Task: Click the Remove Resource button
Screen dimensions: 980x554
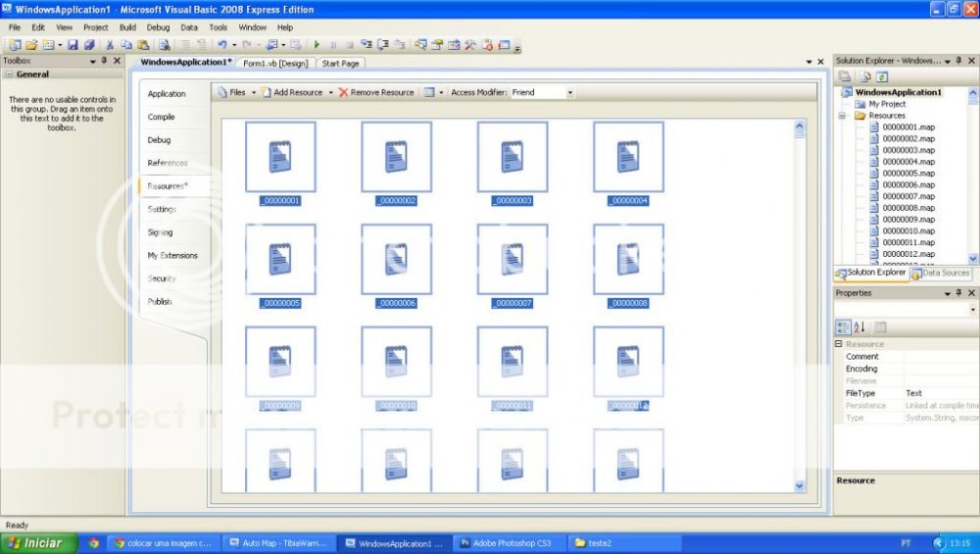Action: coord(376,93)
